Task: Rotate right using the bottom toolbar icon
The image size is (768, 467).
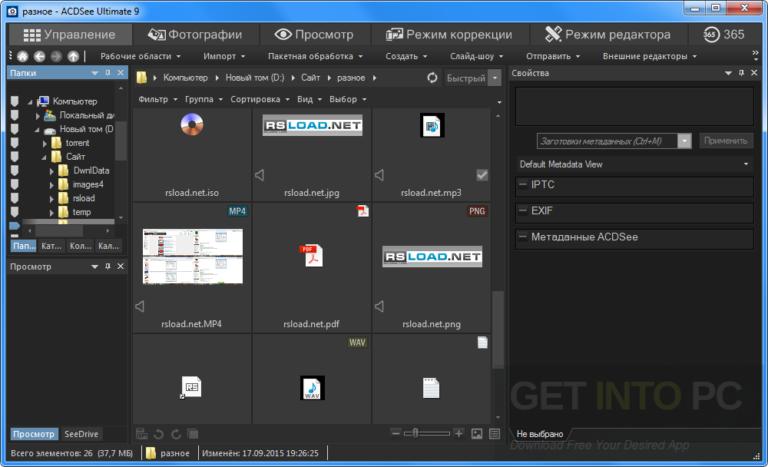Action: coord(176,434)
